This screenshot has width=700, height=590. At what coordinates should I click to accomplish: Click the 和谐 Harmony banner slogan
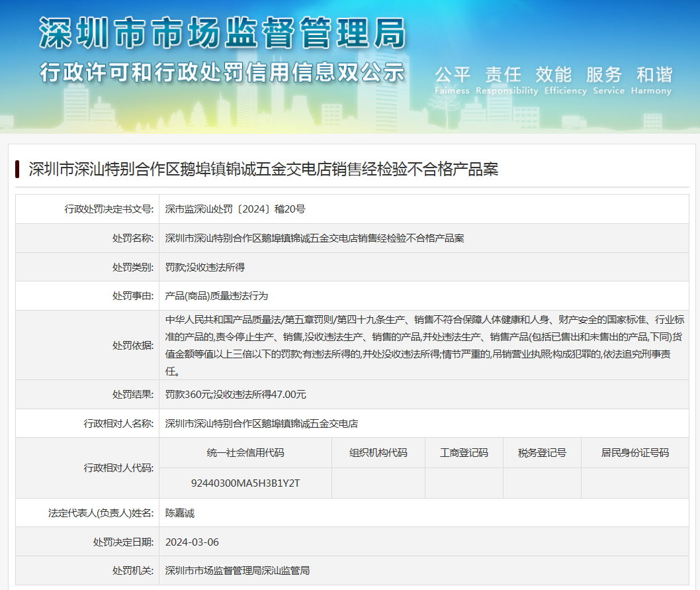coord(651,81)
